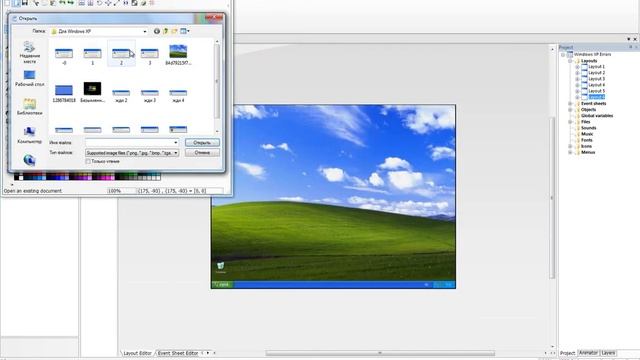Select the XP wallpaper sprite in layout
The image size is (640, 360).
333,197
